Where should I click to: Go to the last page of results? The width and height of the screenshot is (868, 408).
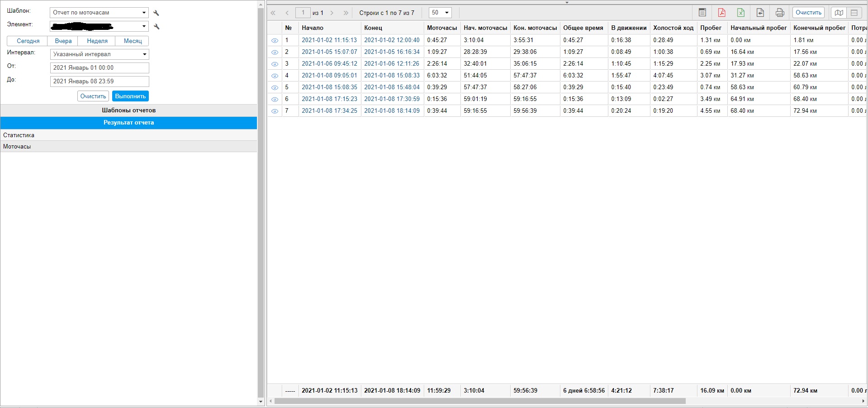346,13
